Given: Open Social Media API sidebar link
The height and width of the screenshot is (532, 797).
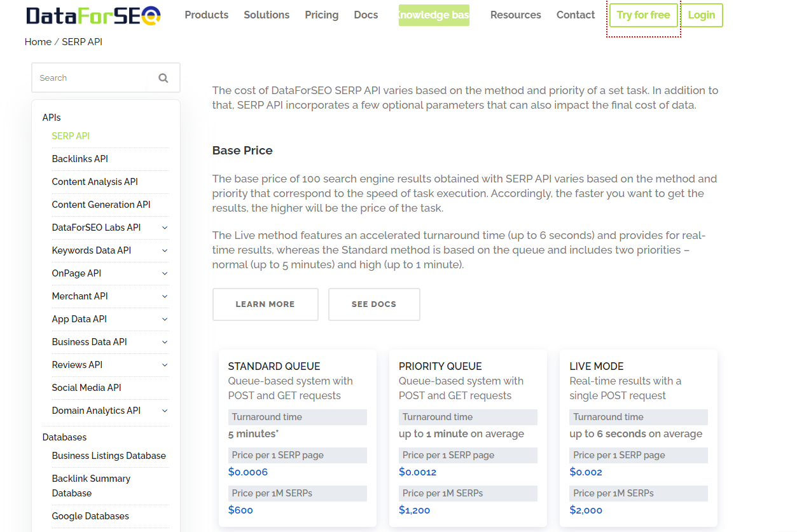Looking at the screenshot, I should (x=87, y=388).
